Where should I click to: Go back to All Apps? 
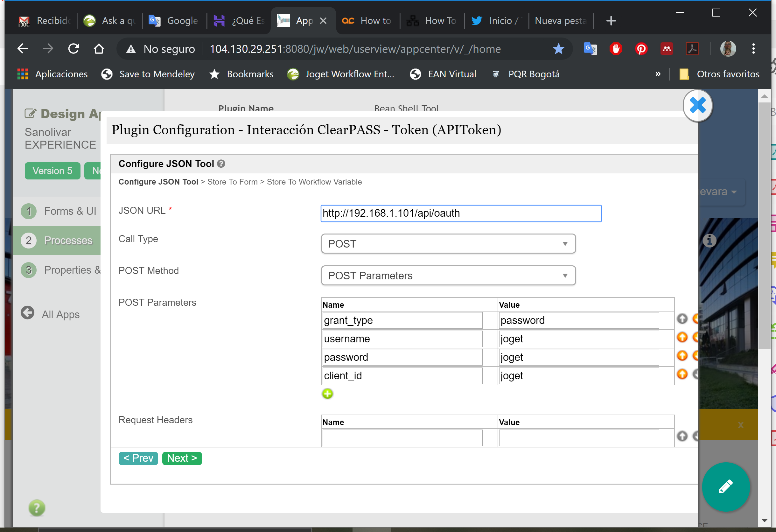[x=60, y=314]
